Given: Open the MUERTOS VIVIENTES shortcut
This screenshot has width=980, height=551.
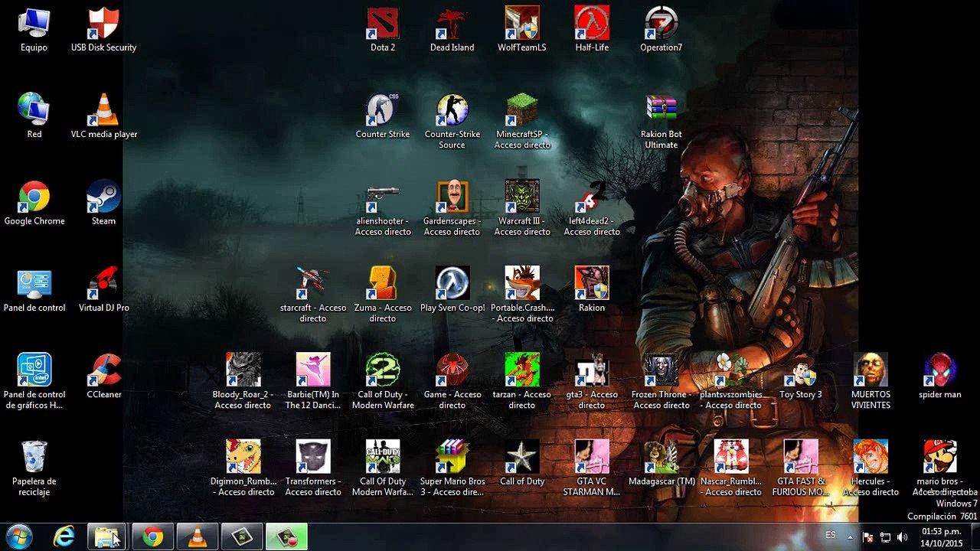Looking at the screenshot, I should (871, 382).
